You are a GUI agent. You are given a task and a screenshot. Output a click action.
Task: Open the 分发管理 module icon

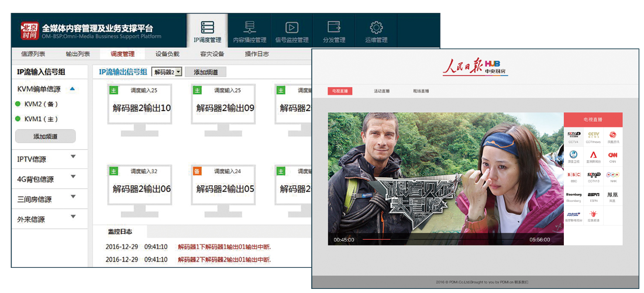click(334, 27)
